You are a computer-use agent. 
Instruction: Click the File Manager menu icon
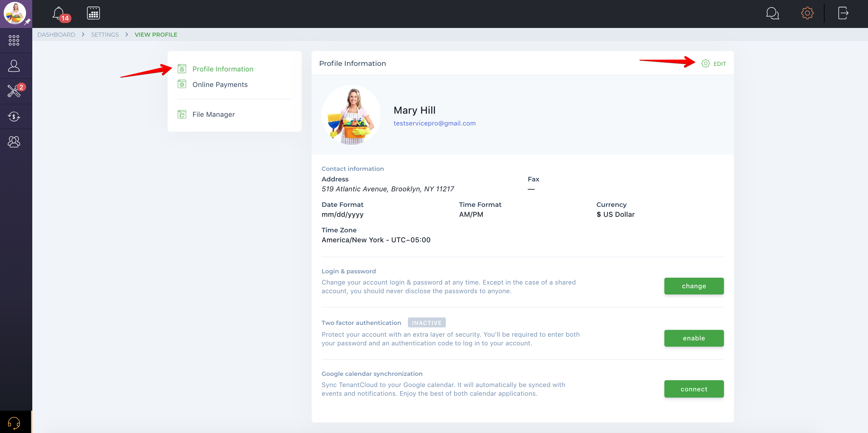pyautogui.click(x=182, y=114)
